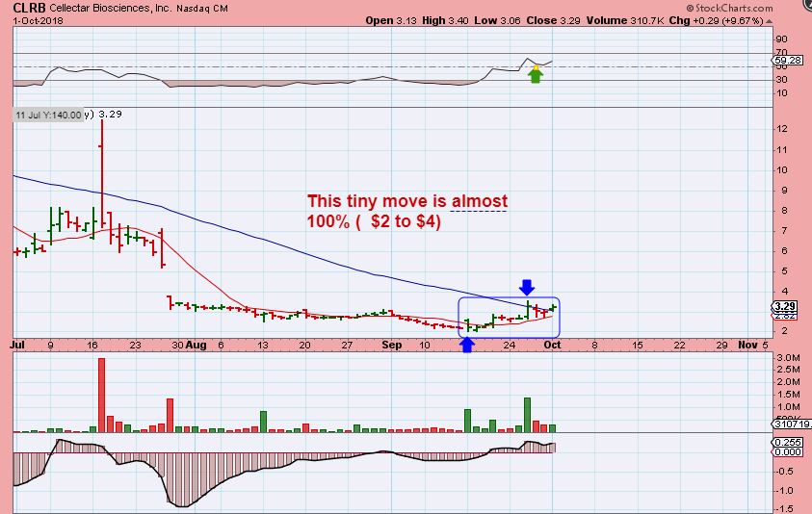The height and width of the screenshot is (514, 812).
Task: Click the Jul month label on date axis
Action: tap(18, 345)
